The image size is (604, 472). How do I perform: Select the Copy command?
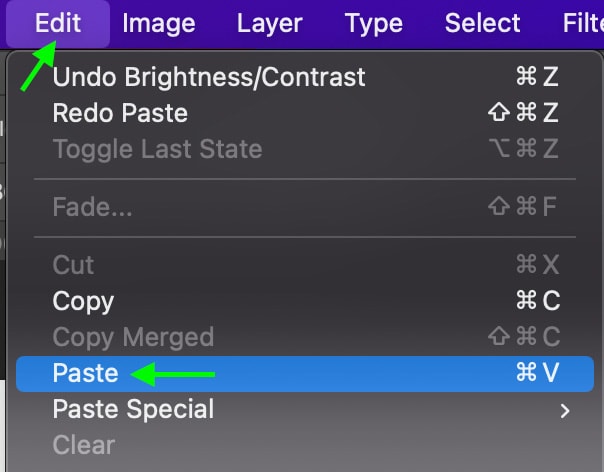pos(83,301)
